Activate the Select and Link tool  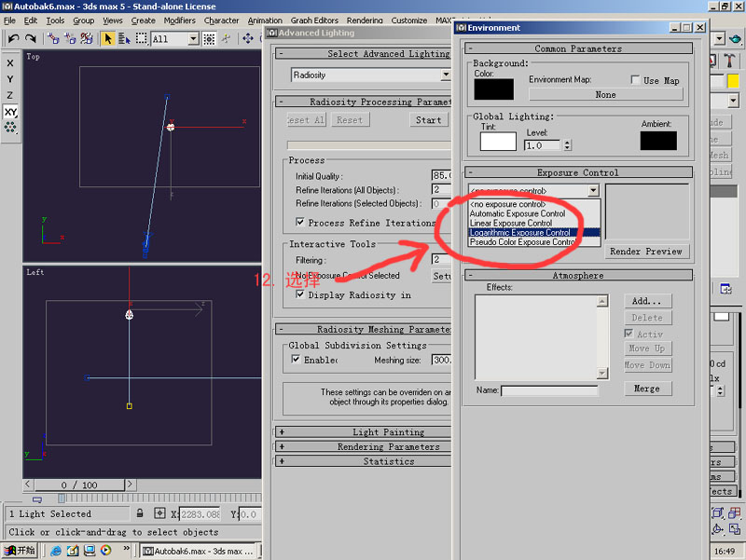point(53,38)
